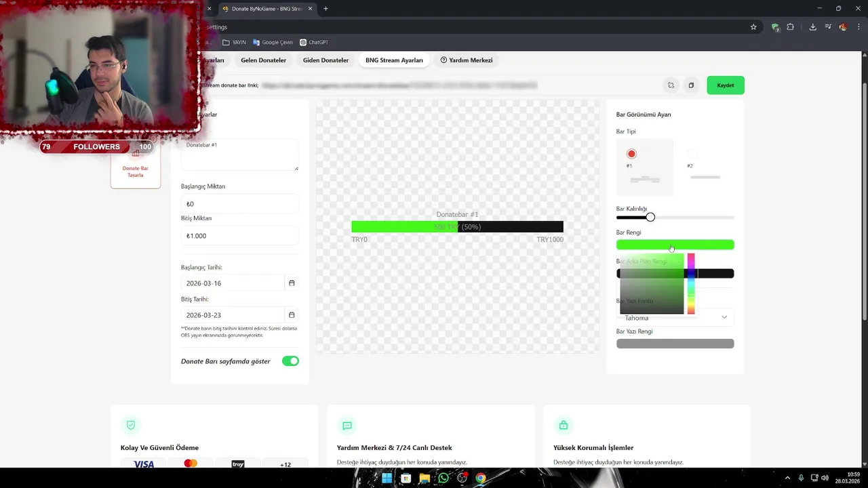
Task: Select bar type #2 radio button
Action: click(x=692, y=154)
